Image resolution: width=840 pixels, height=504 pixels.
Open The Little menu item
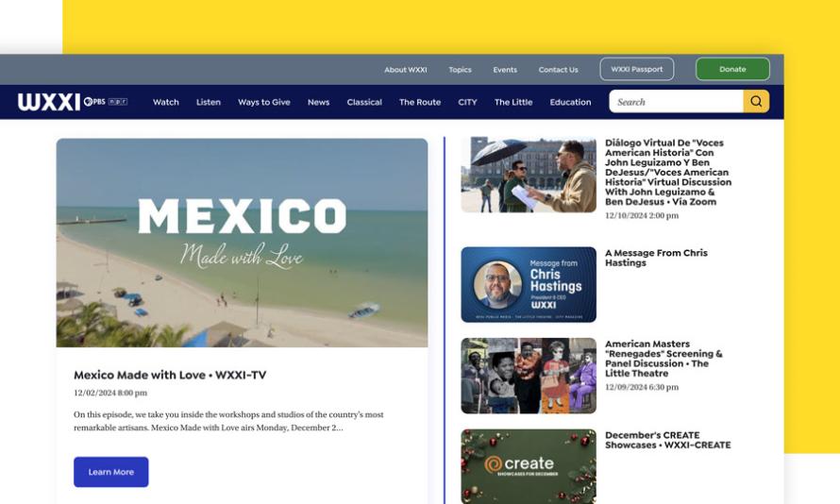[513, 102]
